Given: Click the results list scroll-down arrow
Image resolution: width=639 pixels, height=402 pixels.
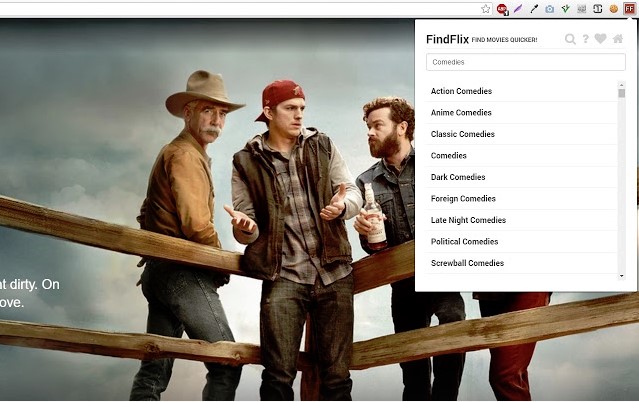Looking at the screenshot, I should [x=621, y=276].
